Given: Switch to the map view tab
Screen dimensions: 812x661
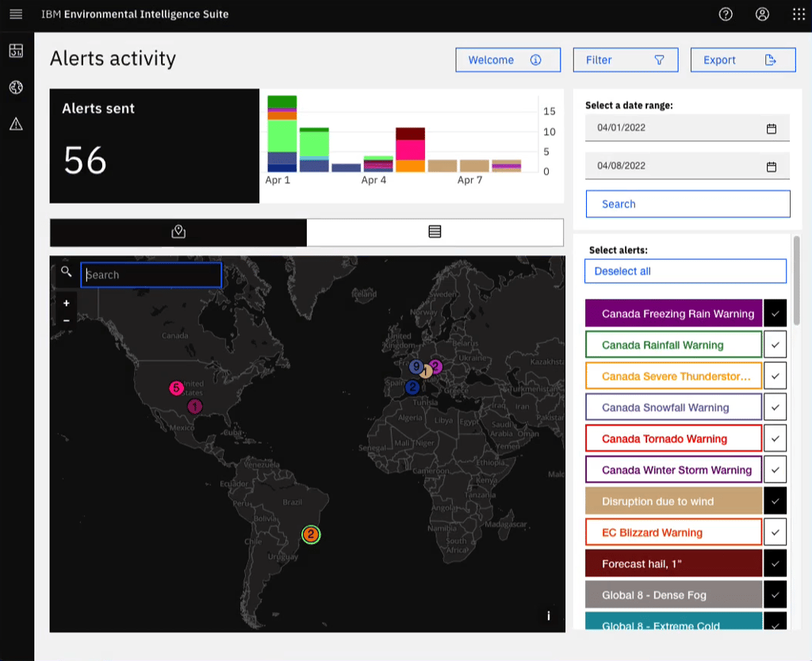Looking at the screenshot, I should coord(178,232).
